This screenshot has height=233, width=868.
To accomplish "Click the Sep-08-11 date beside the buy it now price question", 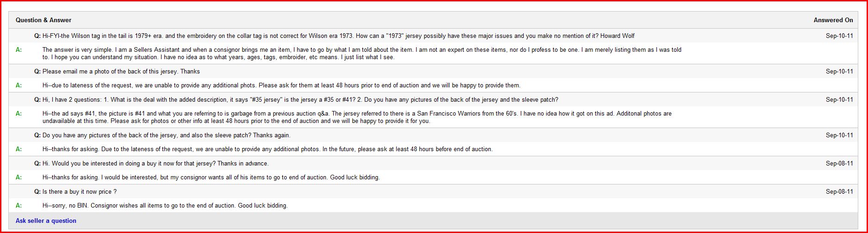I will click(x=839, y=192).
